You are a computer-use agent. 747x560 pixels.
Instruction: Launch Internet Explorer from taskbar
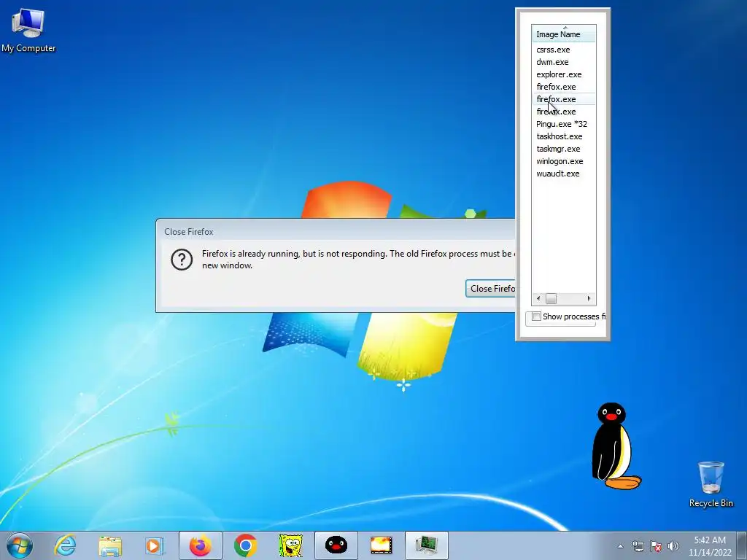click(65, 545)
